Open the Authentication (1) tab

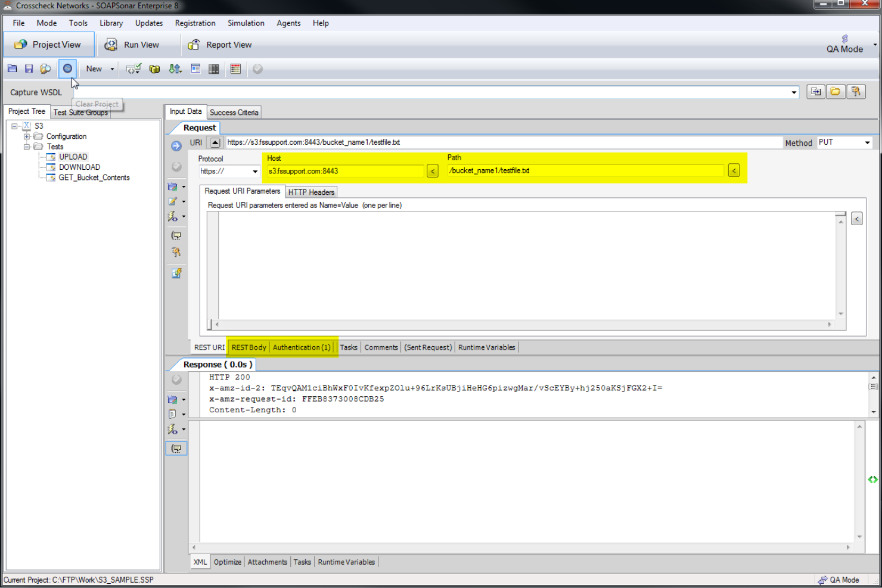(302, 347)
